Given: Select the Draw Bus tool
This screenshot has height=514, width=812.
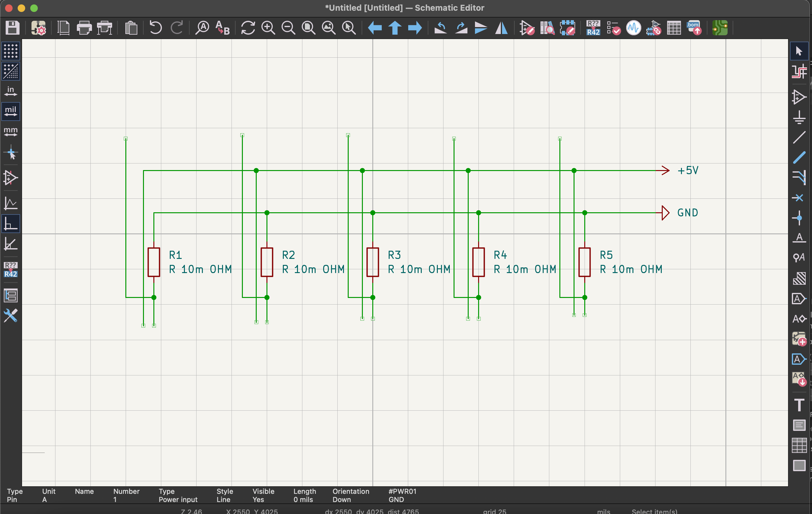Looking at the screenshot, I should click(798, 157).
